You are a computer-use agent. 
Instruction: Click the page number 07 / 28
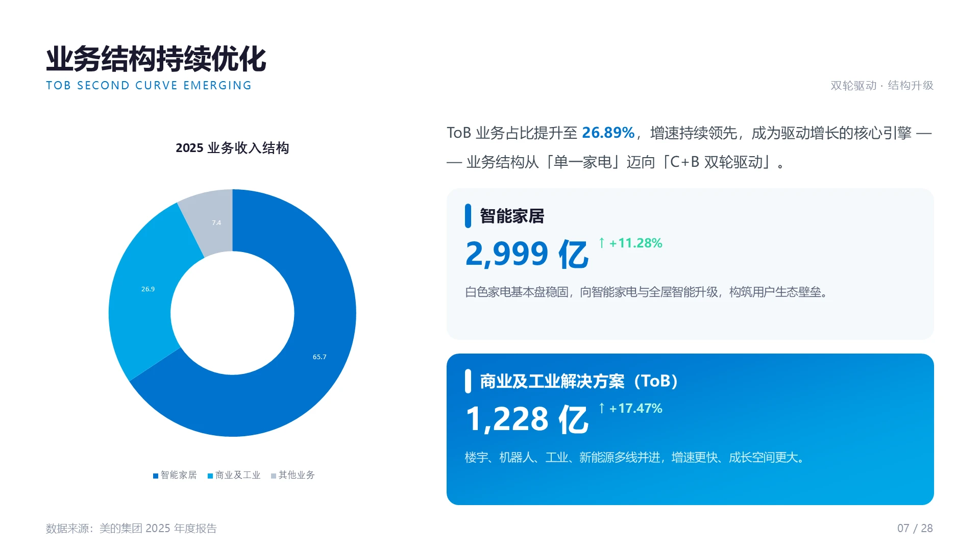(x=915, y=528)
